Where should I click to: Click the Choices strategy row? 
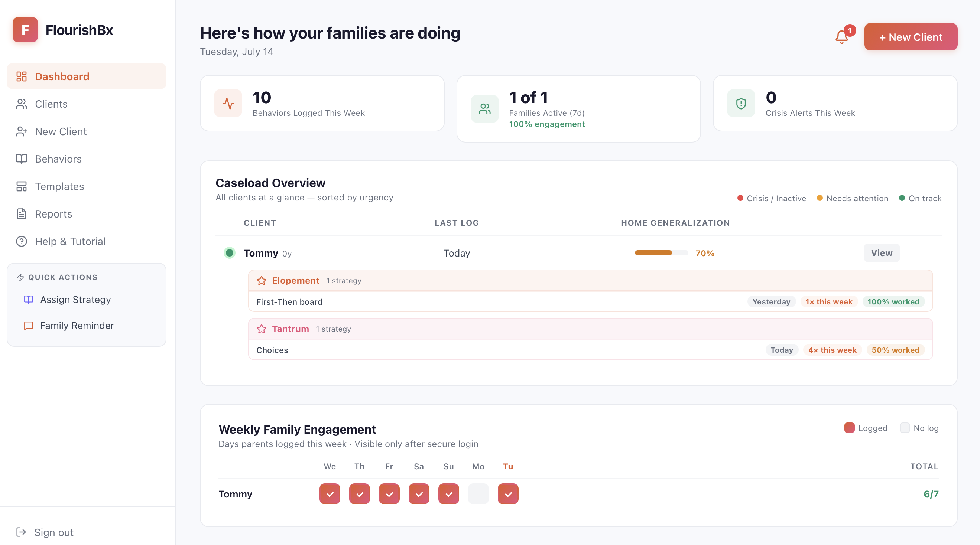click(x=590, y=350)
